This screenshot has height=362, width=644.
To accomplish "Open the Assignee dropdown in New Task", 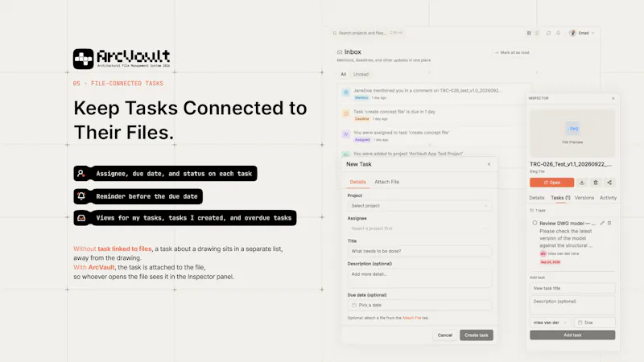I will point(419,228).
